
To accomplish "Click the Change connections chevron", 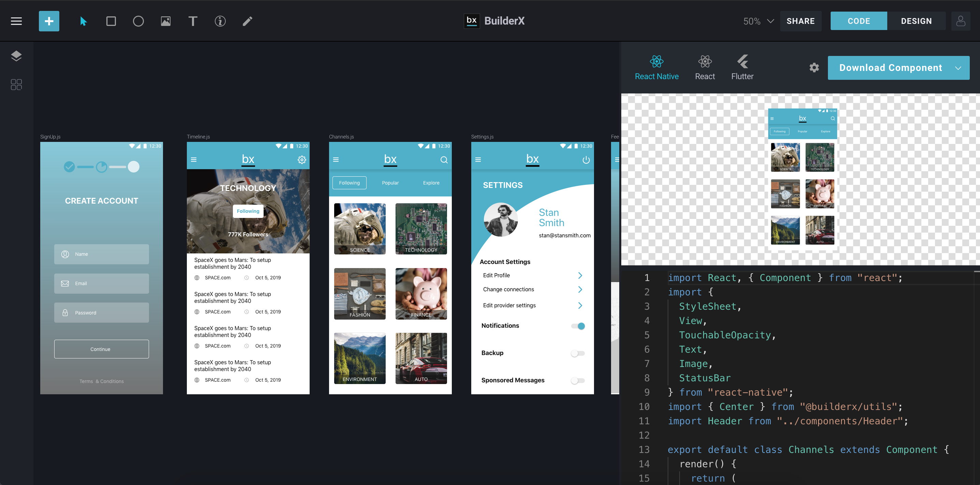I will click(x=580, y=290).
